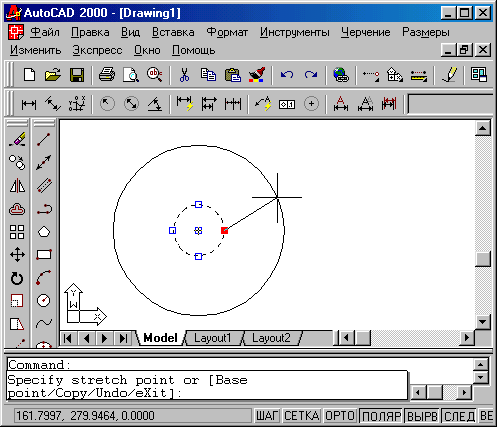Select the Move tool with four arrows
497x427 pixels.
(17, 255)
